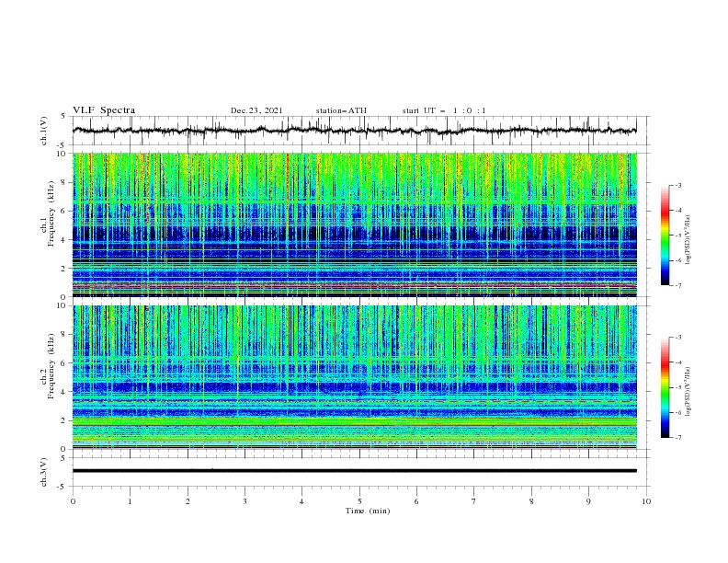Click the ch.1 colorbar 'log(PSD)(V²/Hz)' label
Viewport: 728px width, 563px height.
click(x=688, y=240)
